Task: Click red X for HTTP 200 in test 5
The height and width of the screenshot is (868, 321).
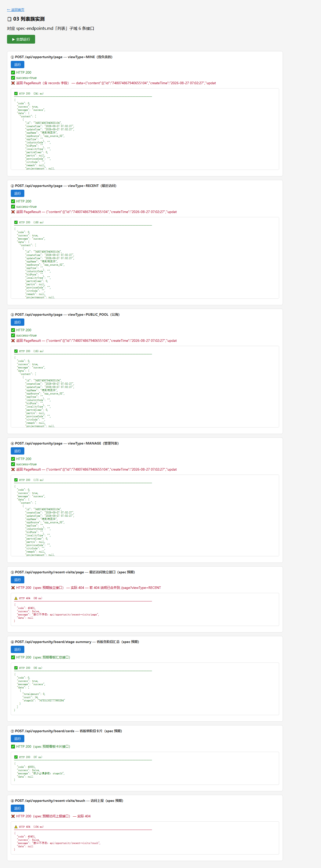Action: 13,588
